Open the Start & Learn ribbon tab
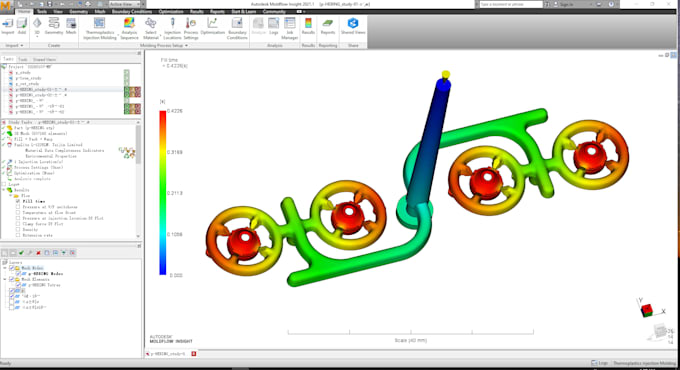The width and height of the screenshot is (680, 370). (x=244, y=12)
